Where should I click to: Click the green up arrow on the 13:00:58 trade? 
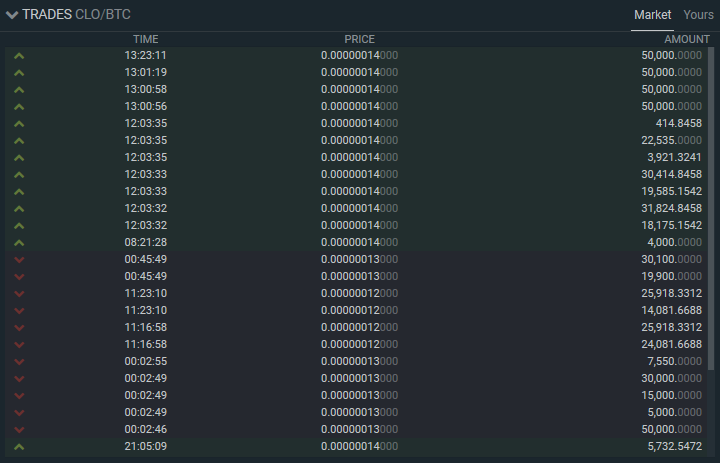19,90
